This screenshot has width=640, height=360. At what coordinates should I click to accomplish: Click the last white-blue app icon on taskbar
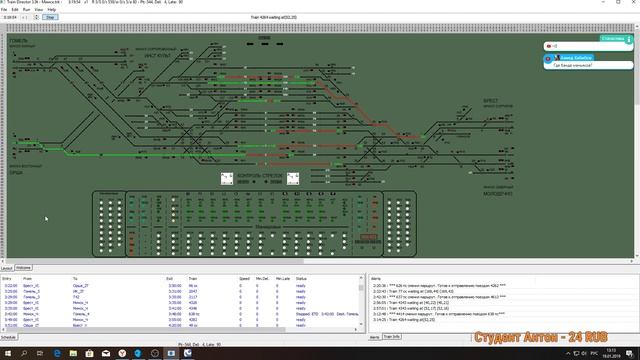pyautogui.click(x=187, y=353)
